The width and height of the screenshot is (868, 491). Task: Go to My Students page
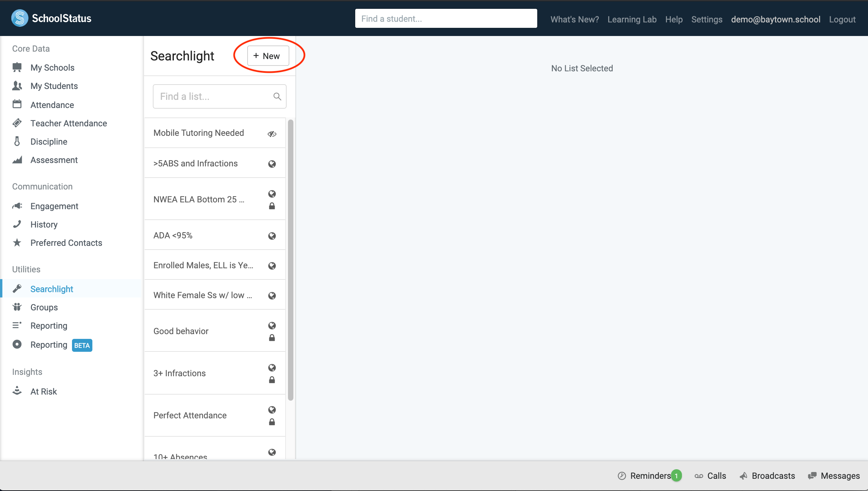(54, 86)
